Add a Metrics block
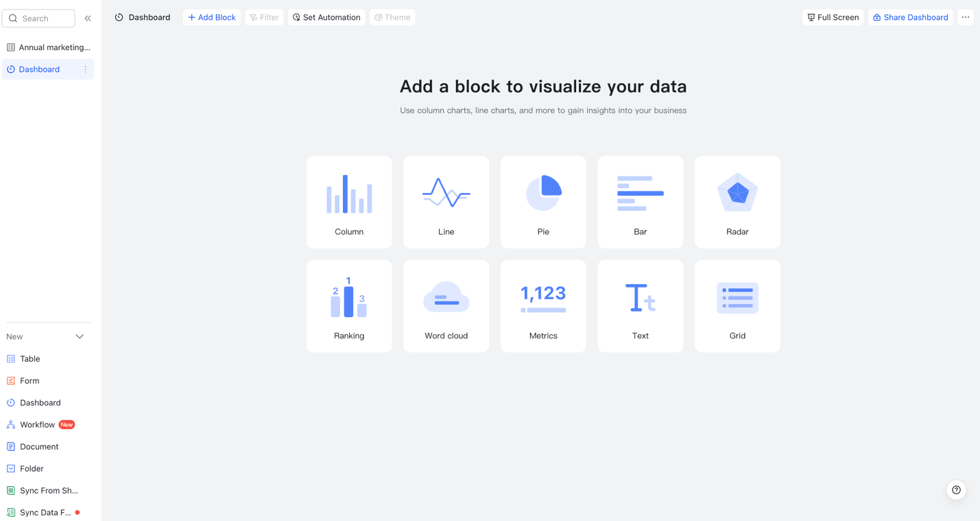980x521 pixels. point(543,305)
